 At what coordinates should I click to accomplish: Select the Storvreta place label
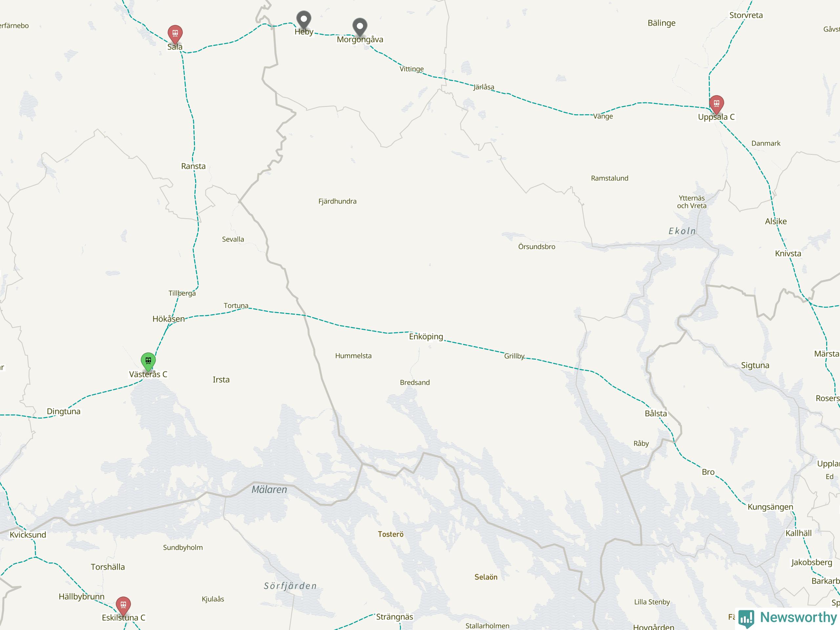click(x=746, y=15)
